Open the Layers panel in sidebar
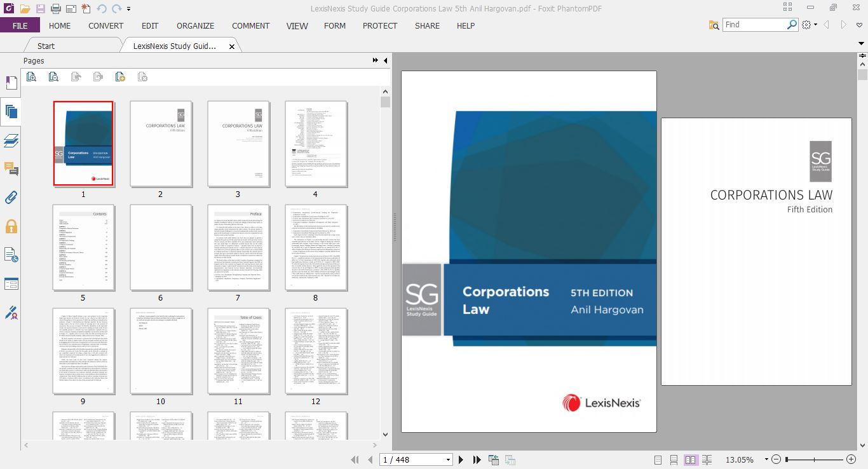 click(x=11, y=140)
